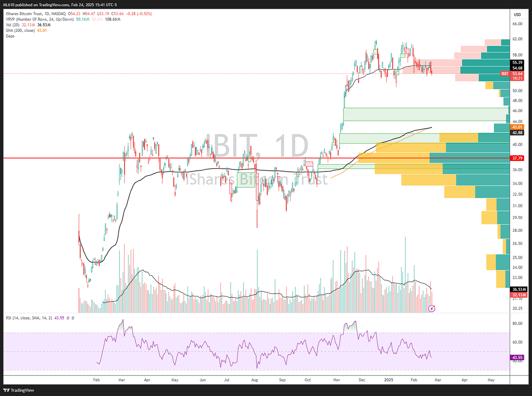Image resolution: width=532 pixels, height=396 pixels.
Task: Click the black 42.88 price axis label
Action: point(517,132)
